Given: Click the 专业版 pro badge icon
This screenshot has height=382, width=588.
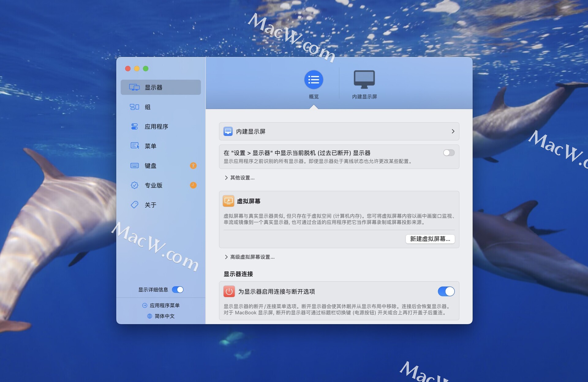Looking at the screenshot, I should (134, 185).
